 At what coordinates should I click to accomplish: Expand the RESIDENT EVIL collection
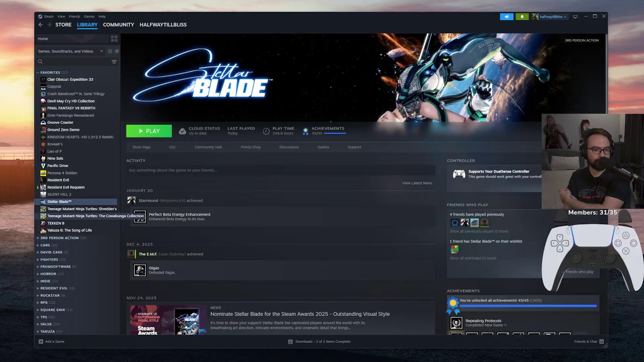37,288
